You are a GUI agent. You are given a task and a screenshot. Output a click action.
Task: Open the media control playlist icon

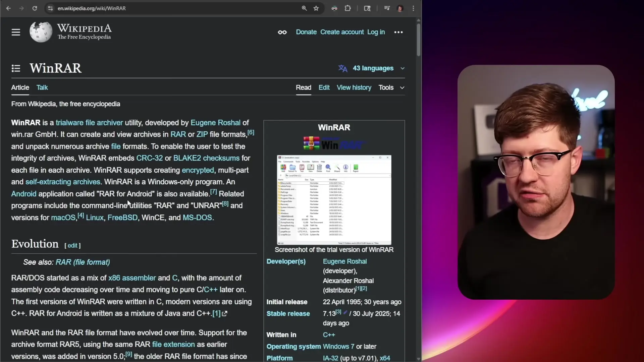[387, 8]
